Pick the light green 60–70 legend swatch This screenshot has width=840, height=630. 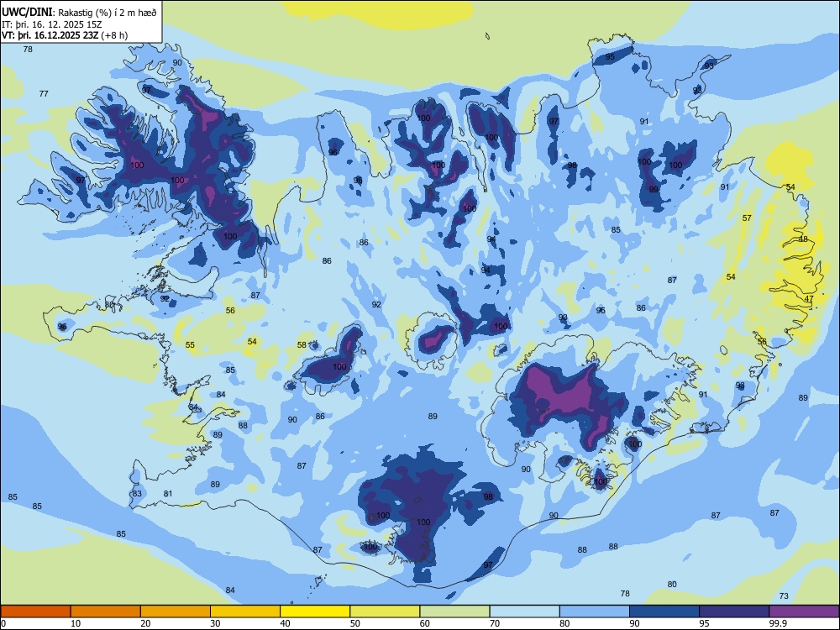click(454, 612)
